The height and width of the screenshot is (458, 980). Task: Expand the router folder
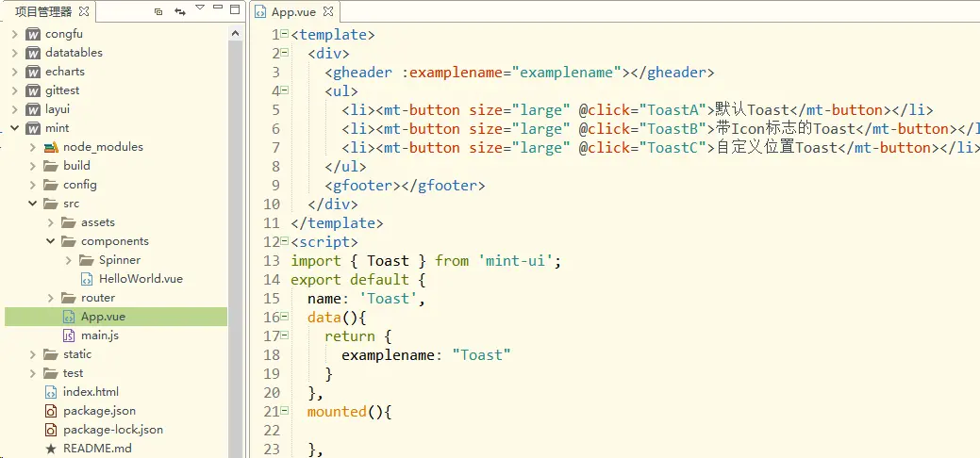(51, 298)
